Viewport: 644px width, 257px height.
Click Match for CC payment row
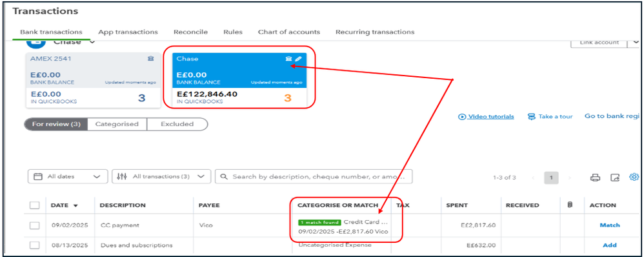pos(610,225)
